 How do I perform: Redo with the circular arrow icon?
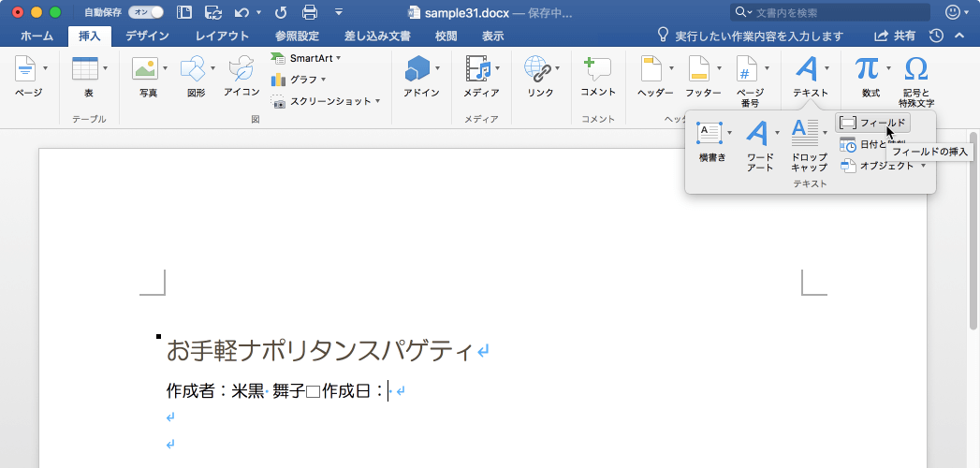(x=281, y=12)
